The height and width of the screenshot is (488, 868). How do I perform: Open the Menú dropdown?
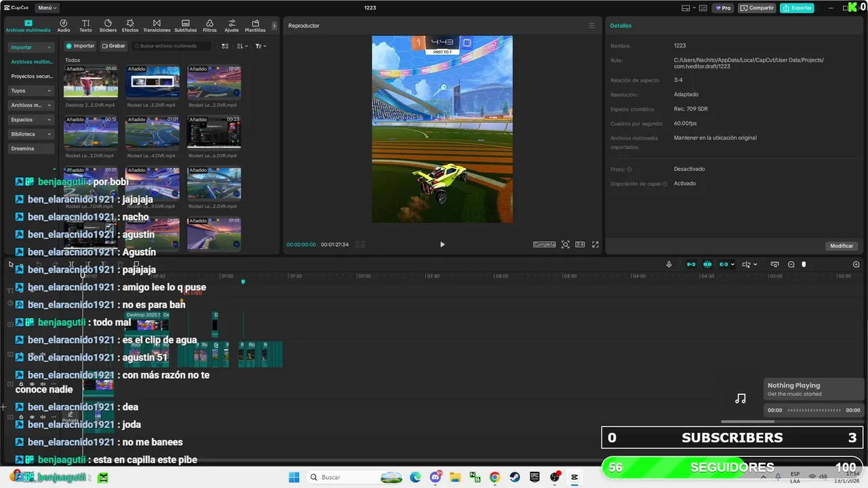point(47,8)
